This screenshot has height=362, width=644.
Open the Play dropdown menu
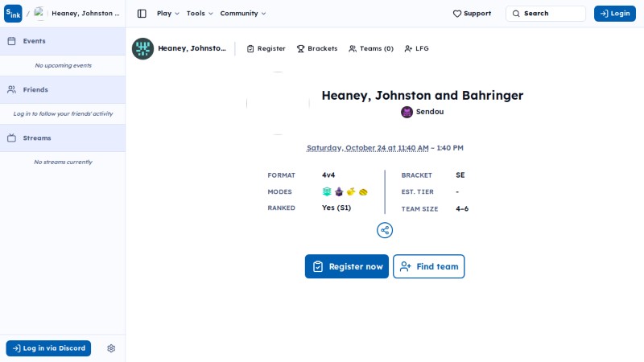[x=168, y=14]
